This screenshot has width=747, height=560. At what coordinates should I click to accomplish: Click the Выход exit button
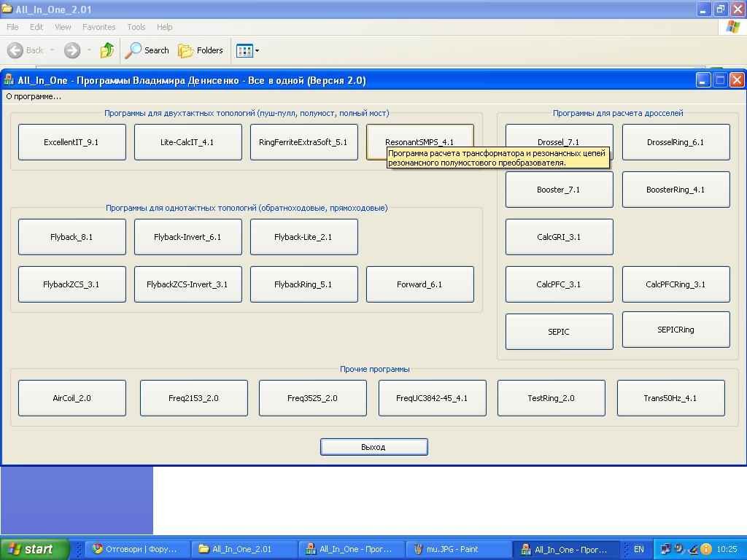click(x=373, y=447)
